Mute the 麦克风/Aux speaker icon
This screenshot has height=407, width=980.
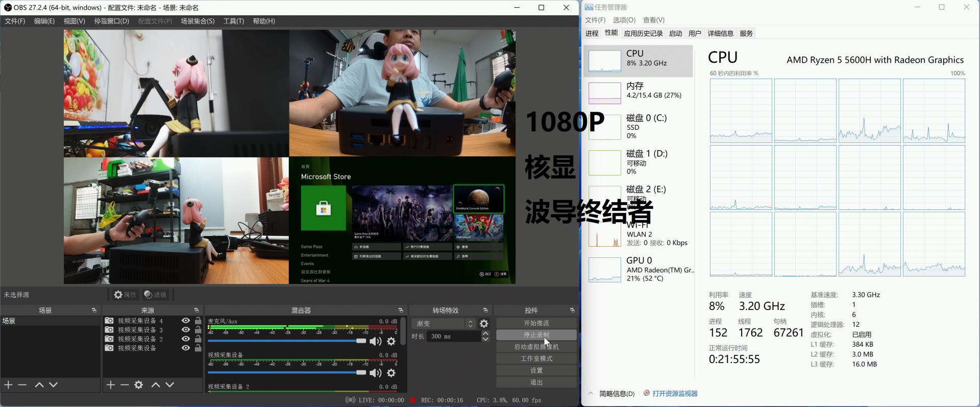pos(376,341)
